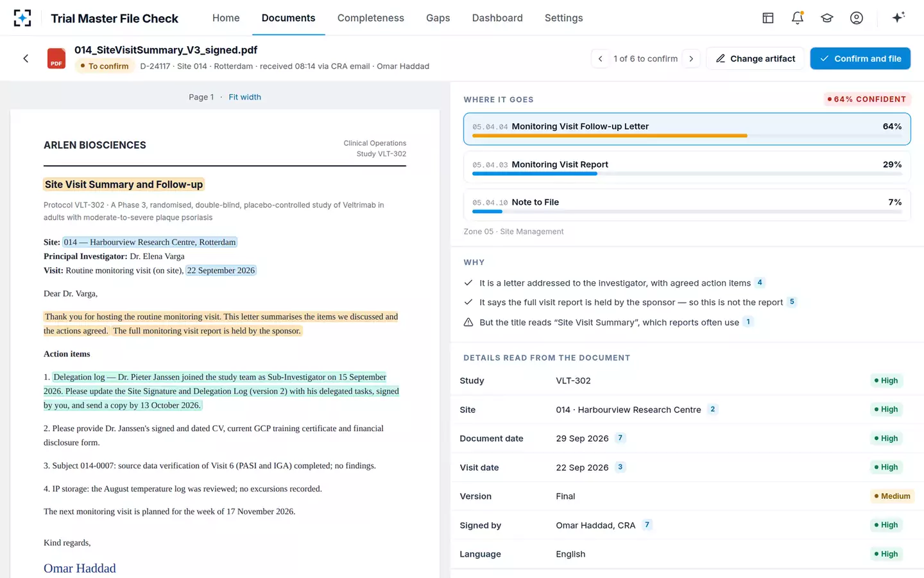This screenshot has width=924, height=578.
Task: Select Monitoring Visit Report 29% option
Action: click(x=687, y=167)
